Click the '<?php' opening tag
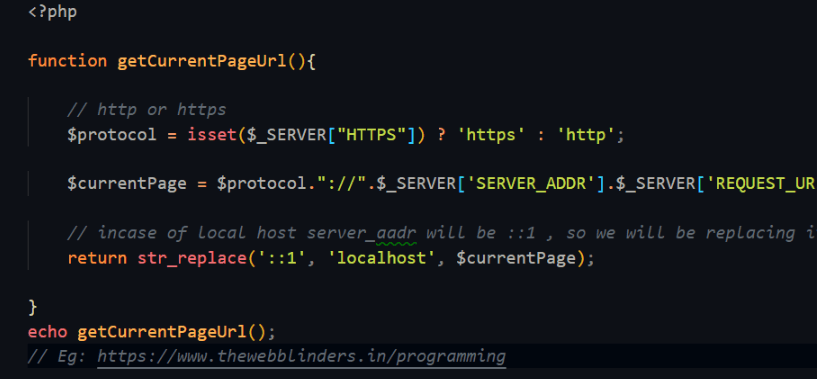 click(53, 11)
